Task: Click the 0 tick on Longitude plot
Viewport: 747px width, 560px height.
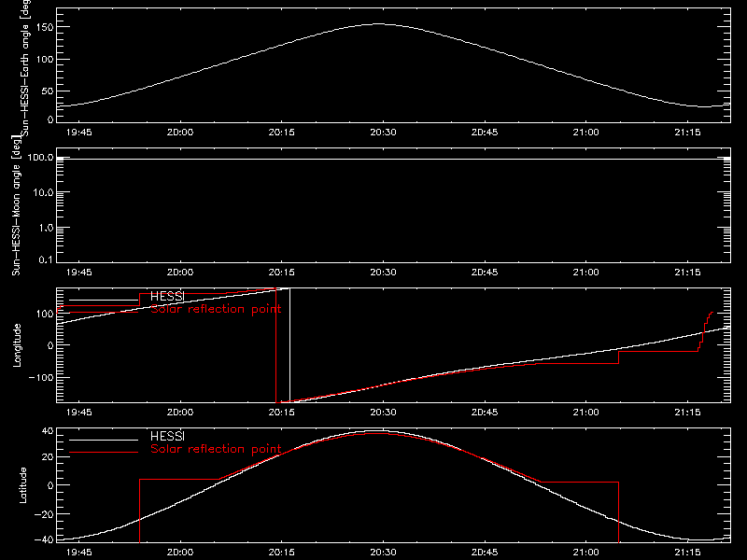Action: (x=50, y=345)
